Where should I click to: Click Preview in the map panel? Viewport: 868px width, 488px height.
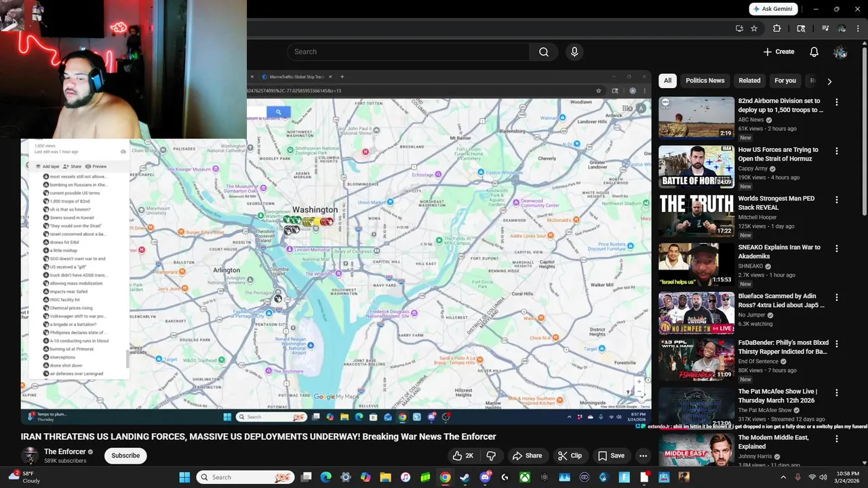[x=96, y=166]
